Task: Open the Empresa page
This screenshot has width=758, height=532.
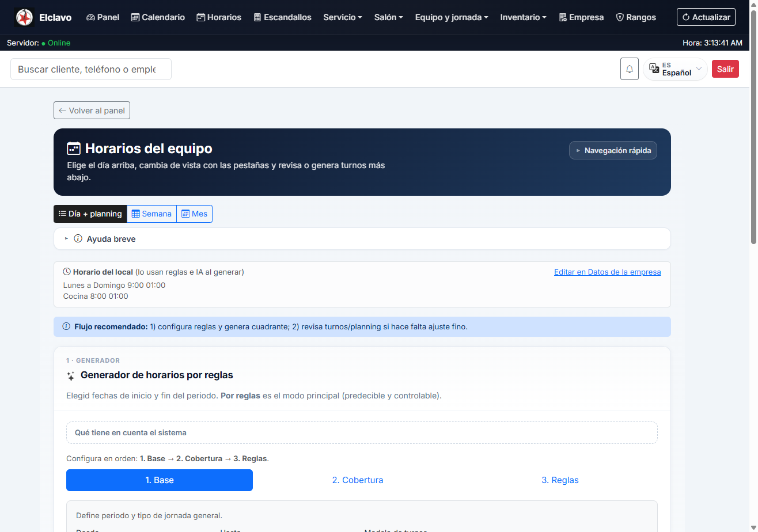Action: coord(581,17)
